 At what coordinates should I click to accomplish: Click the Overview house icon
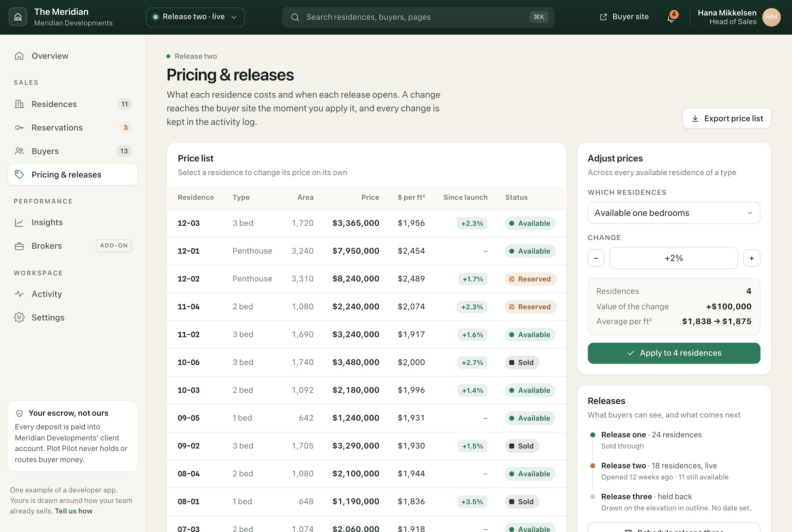pos(19,56)
